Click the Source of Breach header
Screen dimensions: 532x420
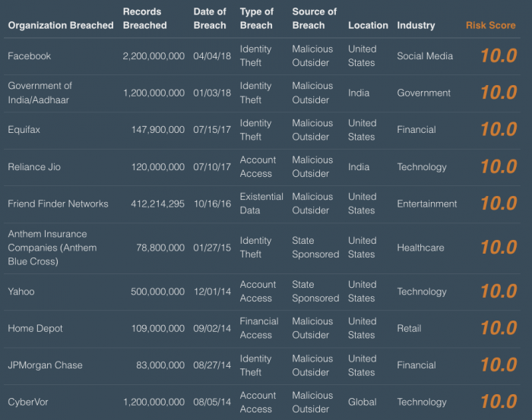[314, 18]
